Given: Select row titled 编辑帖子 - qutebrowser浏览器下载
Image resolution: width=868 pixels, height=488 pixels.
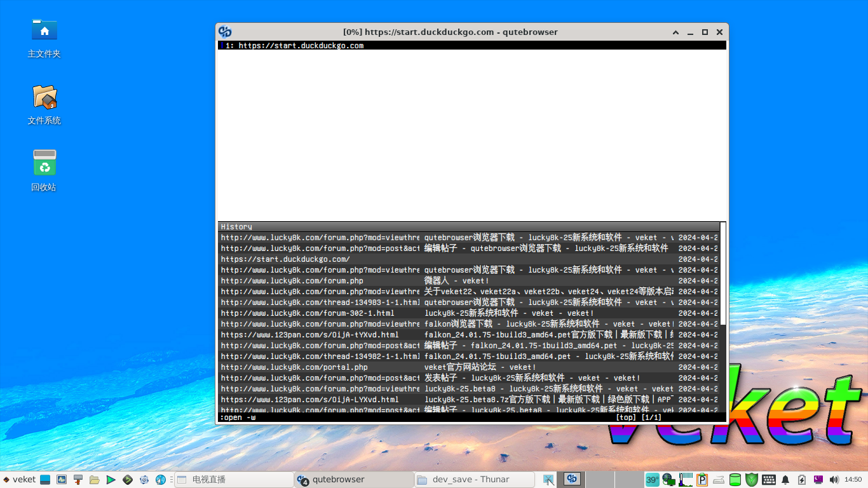Looking at the screenshot, I should coord(470,248).
